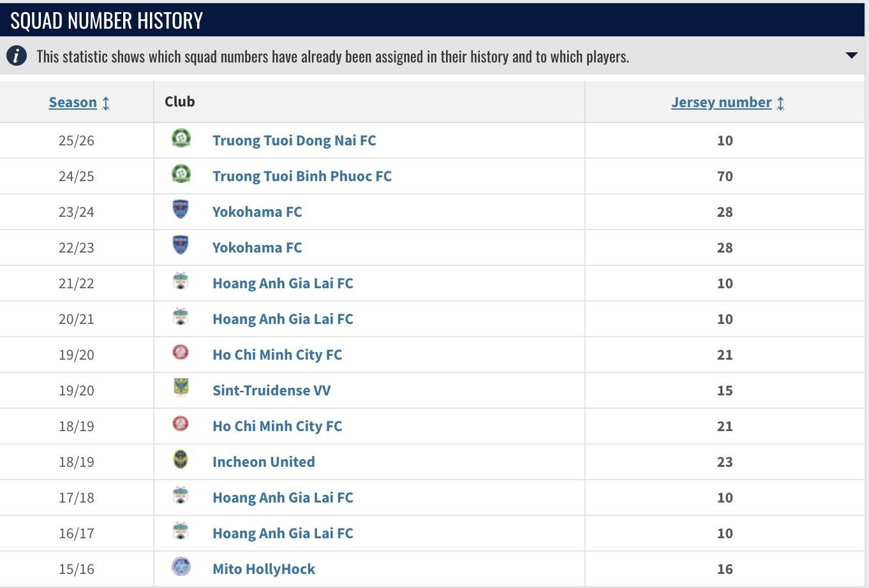
Task: Open Yokohama FC link for season 22/23
Action: pyautogui.click(x=257, y=247)
